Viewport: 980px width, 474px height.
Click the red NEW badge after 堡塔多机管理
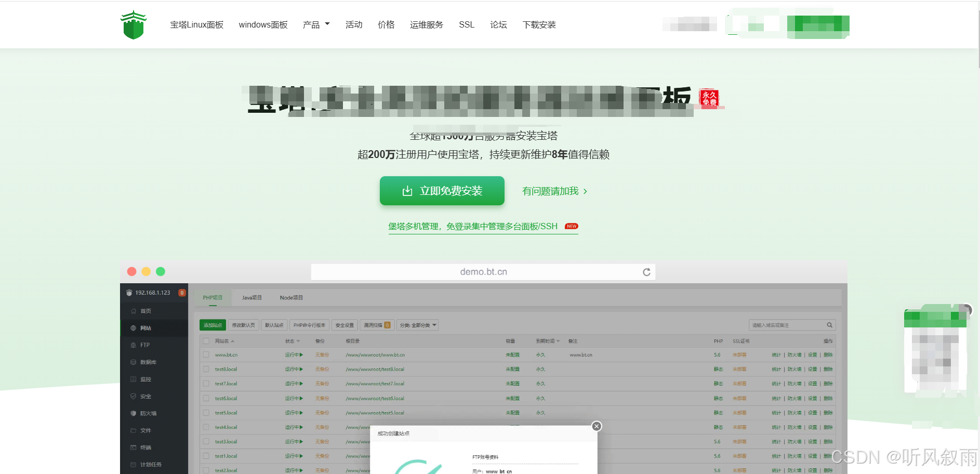(572, 226)
